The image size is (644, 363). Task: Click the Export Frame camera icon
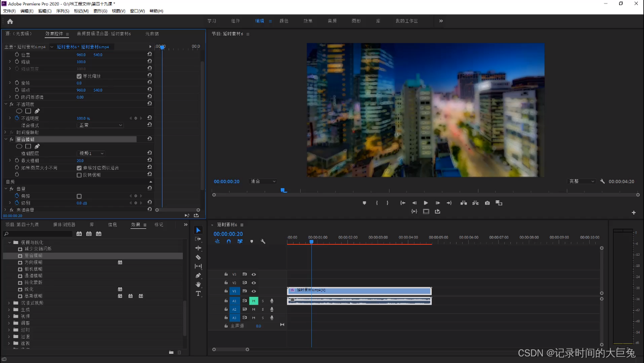pos(487,203)
